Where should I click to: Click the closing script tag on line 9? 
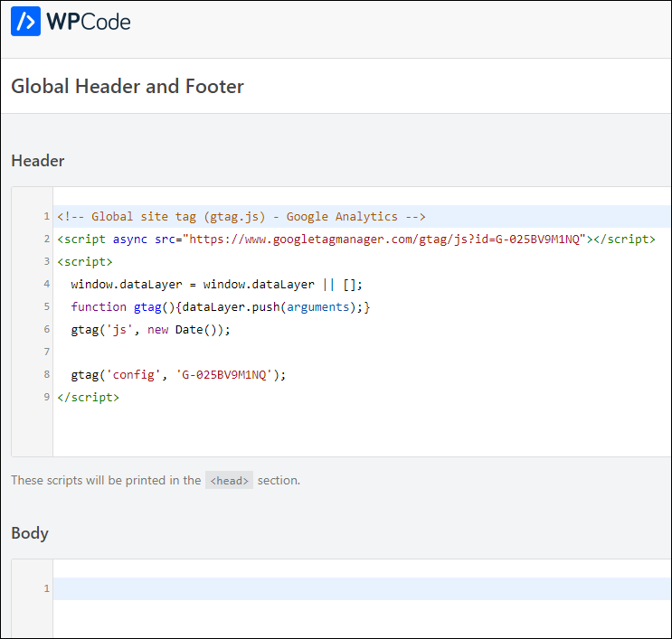89,398
